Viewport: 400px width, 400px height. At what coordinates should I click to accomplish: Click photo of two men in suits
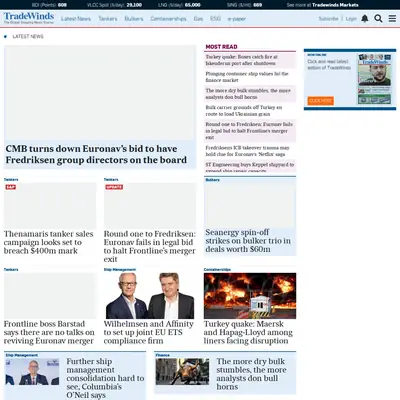pyautogui.click(x=150, y=296)
